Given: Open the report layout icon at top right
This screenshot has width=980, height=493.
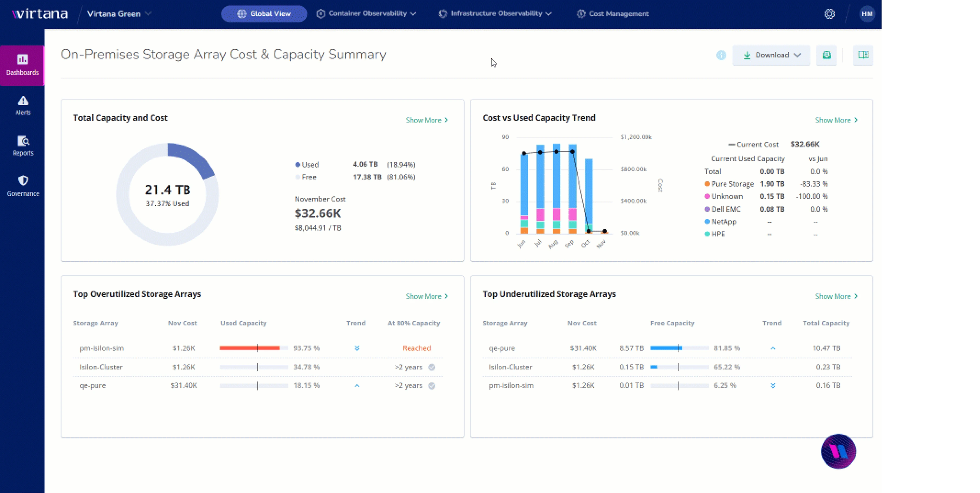Looking at the screenshot, I should click(863, 55).
